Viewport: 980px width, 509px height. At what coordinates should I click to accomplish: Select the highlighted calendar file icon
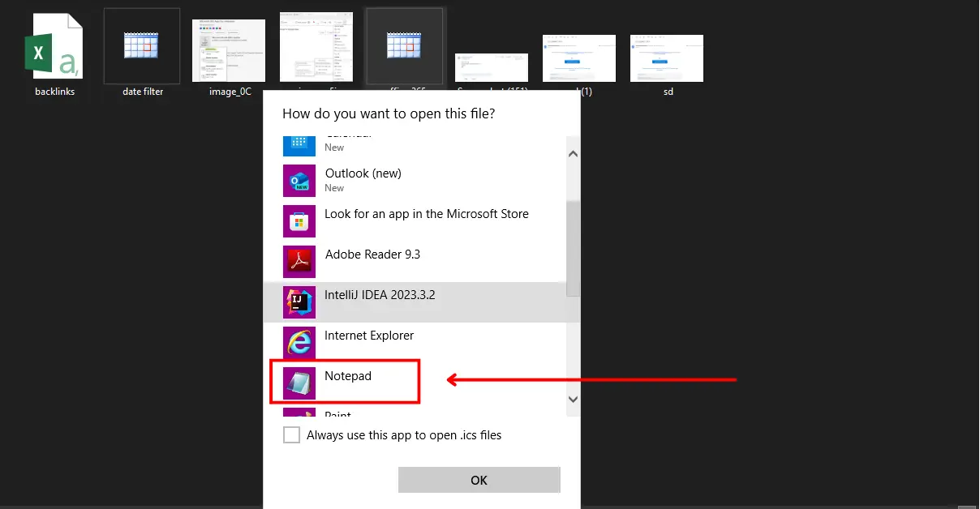click(x=404, y=46)
